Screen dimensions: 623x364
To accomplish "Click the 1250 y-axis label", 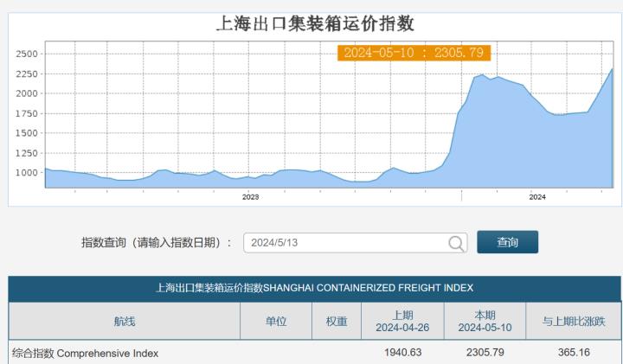I will click(x=27, y=153).
